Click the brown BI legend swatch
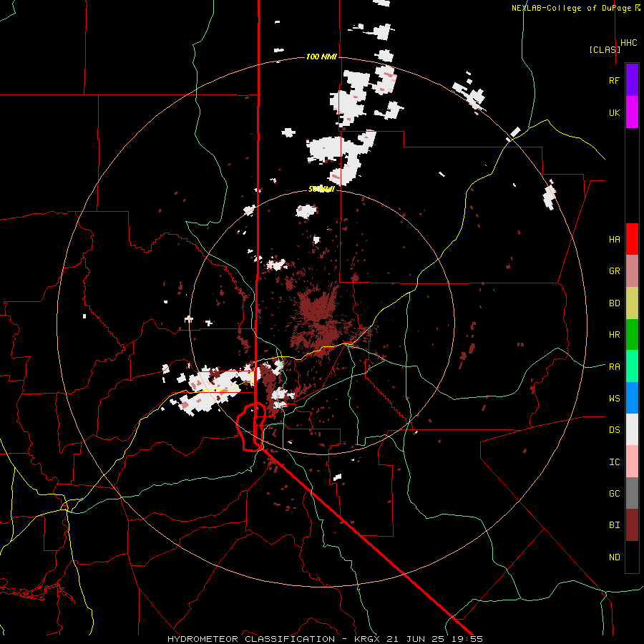The image size is (644, 644). tap(632, 525)
